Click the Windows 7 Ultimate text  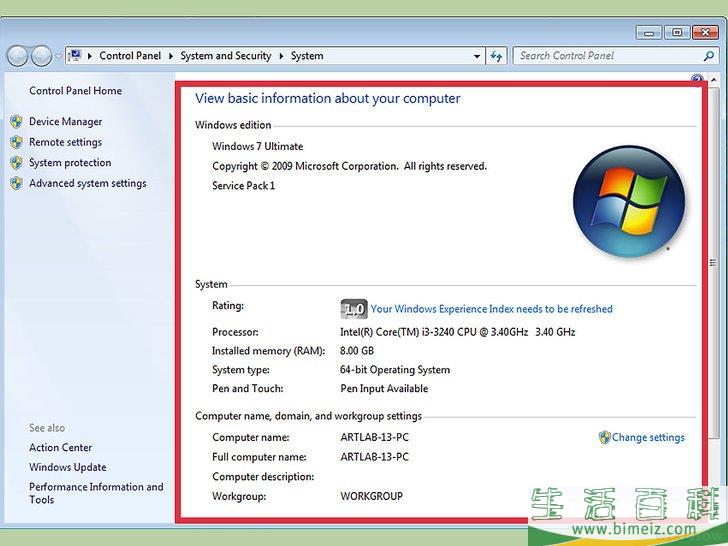tap(258, 146)
